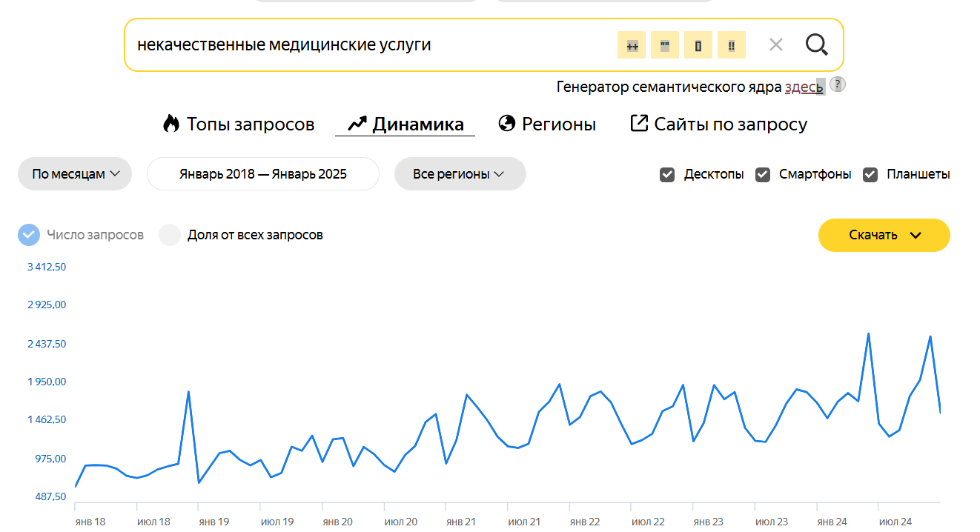Clear the search query with X
Screen dimensions: 980x532
pos(775,45)
